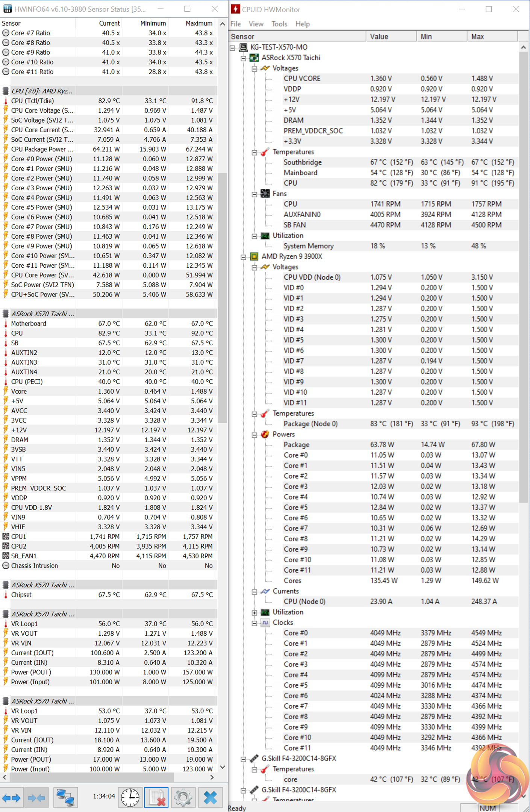
Task: Open the Help menu in HWMonitor
Action: (x=303, y=24)
